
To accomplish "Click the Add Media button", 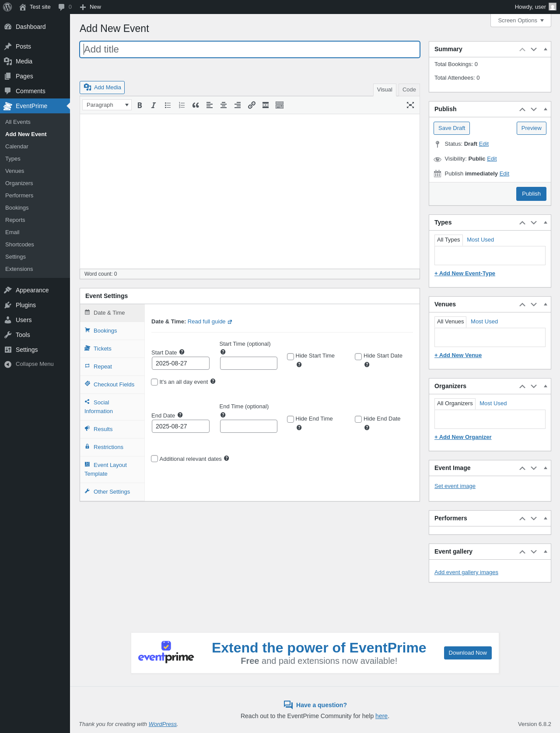I will [x=102, y=88].
